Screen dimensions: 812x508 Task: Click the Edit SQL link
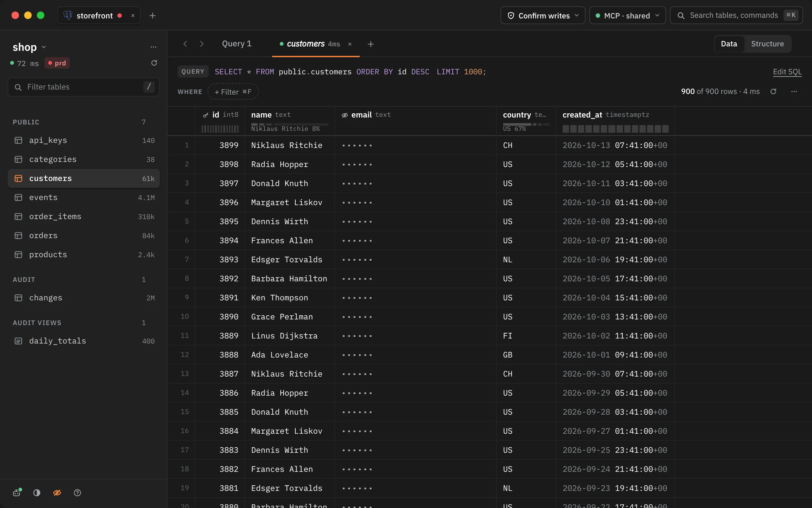pyautogui.click(x=787, y=72)
